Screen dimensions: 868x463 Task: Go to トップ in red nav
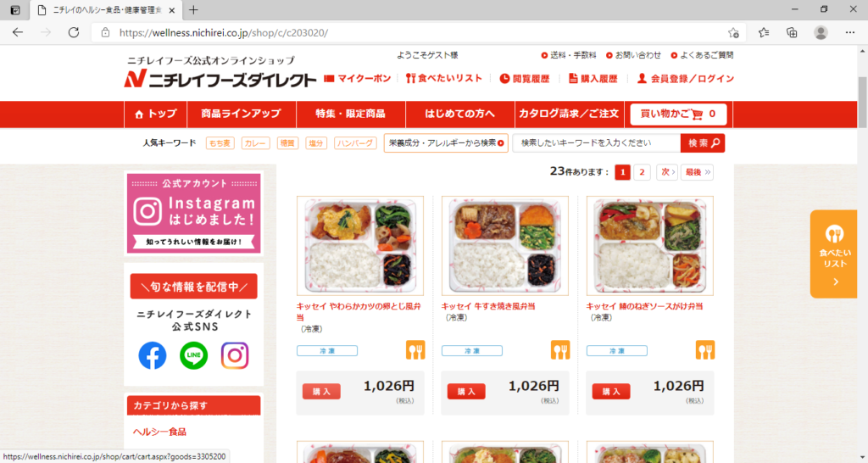coord(156,114)
